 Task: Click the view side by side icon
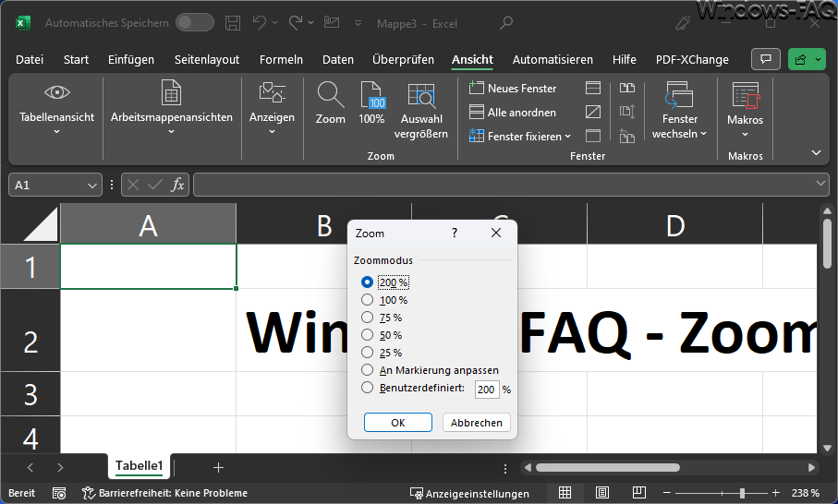(x=627, y=88)
